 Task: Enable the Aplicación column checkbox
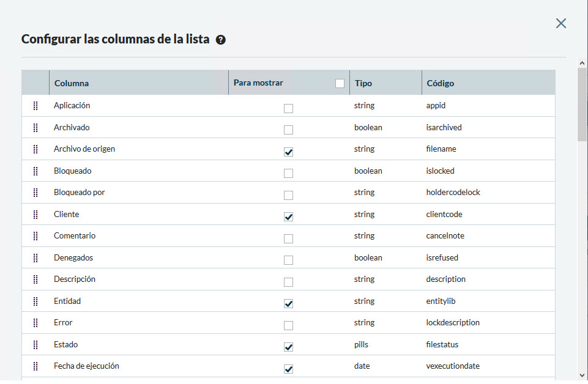(288, 109)
